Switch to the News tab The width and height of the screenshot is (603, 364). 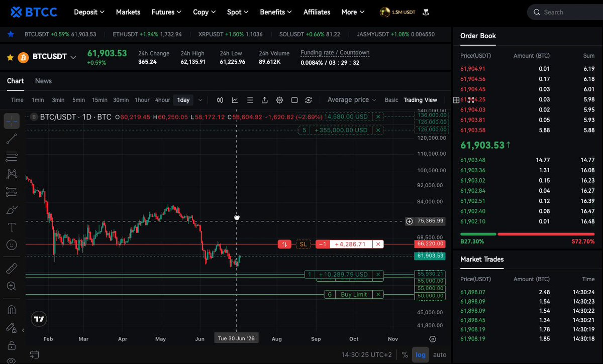click(x=43, y=81)
